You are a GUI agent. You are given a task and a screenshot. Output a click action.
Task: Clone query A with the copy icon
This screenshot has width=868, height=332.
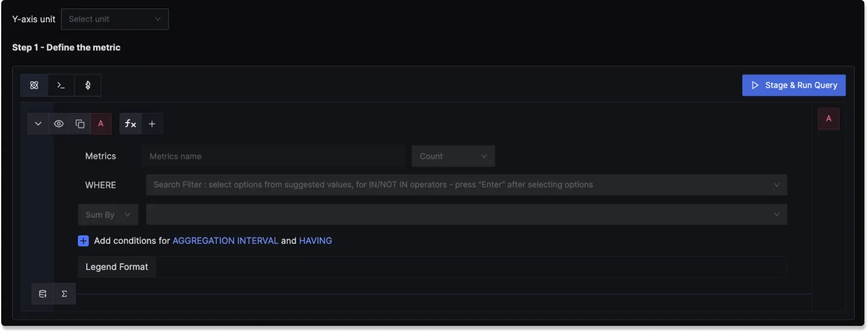[80, 124]
